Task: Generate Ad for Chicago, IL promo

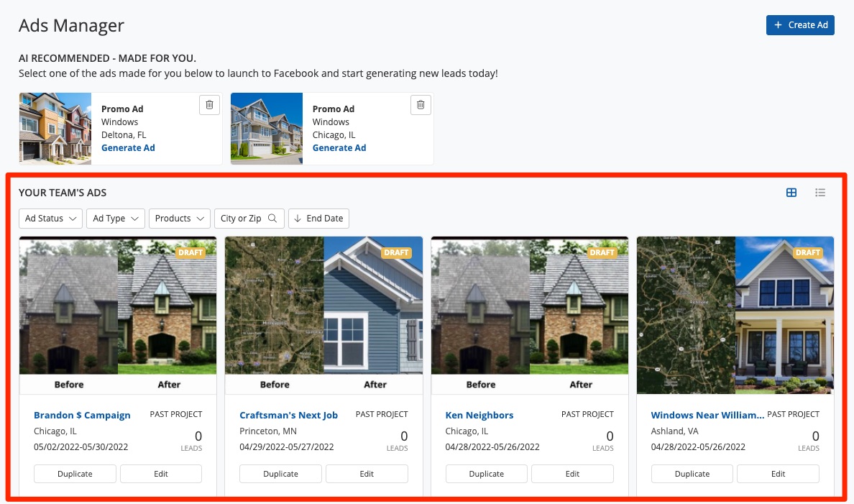Action: (x=339, y=148)
